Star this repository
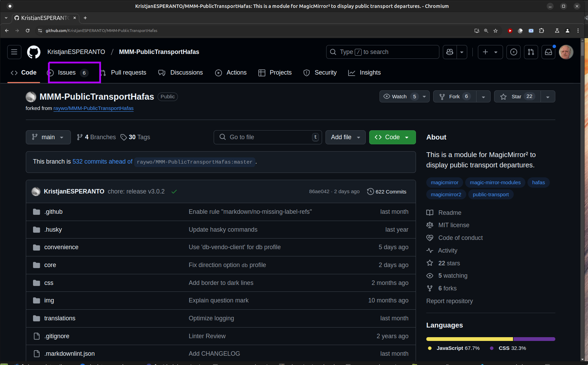Screen dimensions: 588x365 click(x=517, y=97)
